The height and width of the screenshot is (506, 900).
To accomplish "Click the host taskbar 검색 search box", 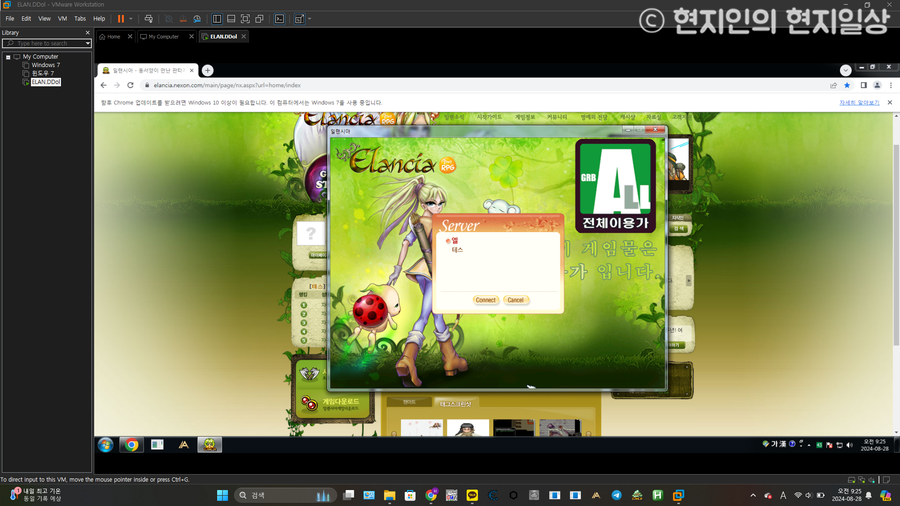I will (285, 495).
